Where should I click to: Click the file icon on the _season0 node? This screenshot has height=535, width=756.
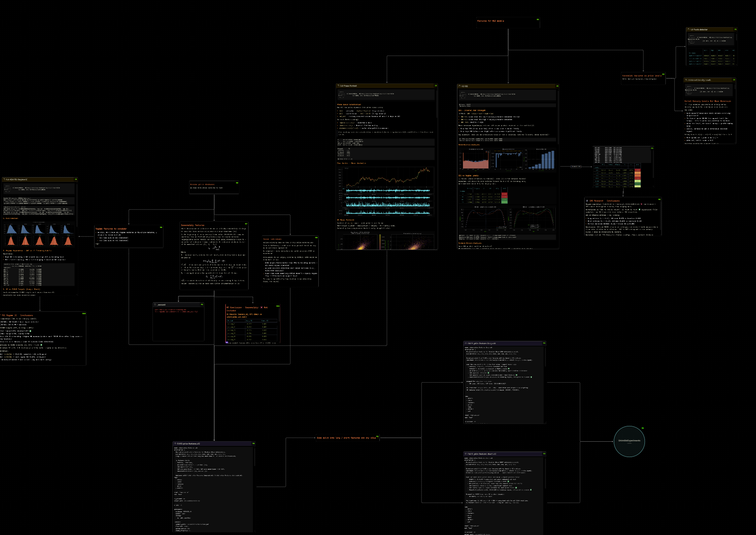pos(156,305)
